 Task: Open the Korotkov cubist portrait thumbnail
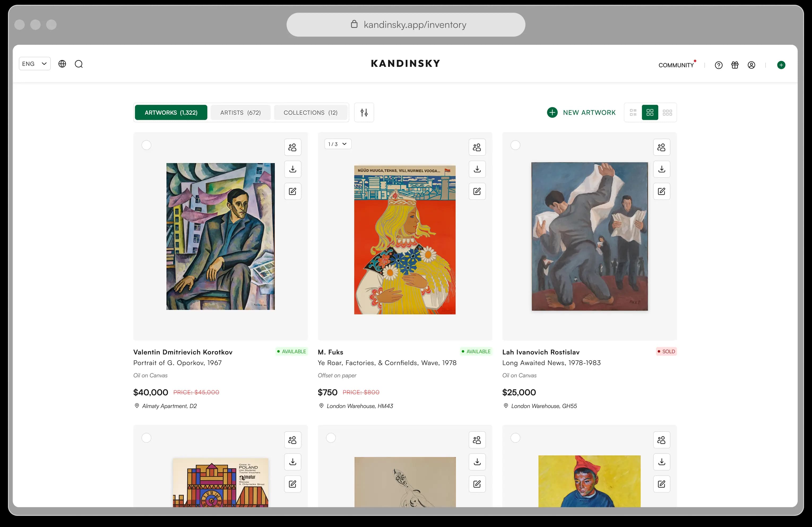(221, 236)
